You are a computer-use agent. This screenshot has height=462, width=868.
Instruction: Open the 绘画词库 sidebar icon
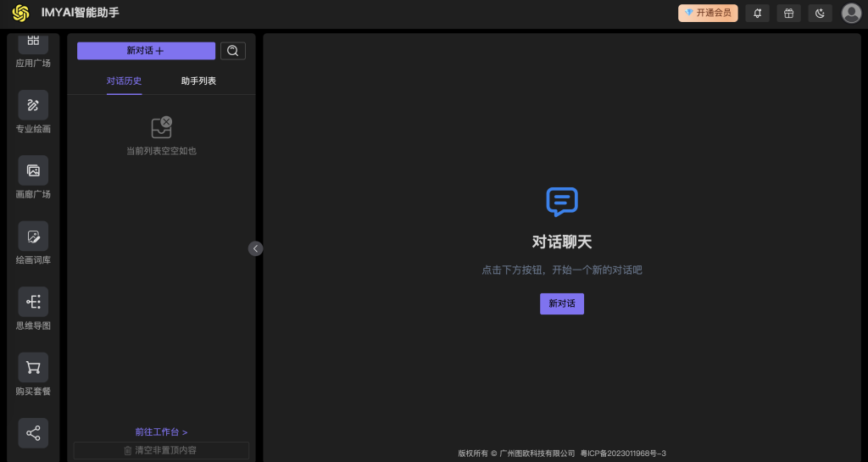(33, 237)
